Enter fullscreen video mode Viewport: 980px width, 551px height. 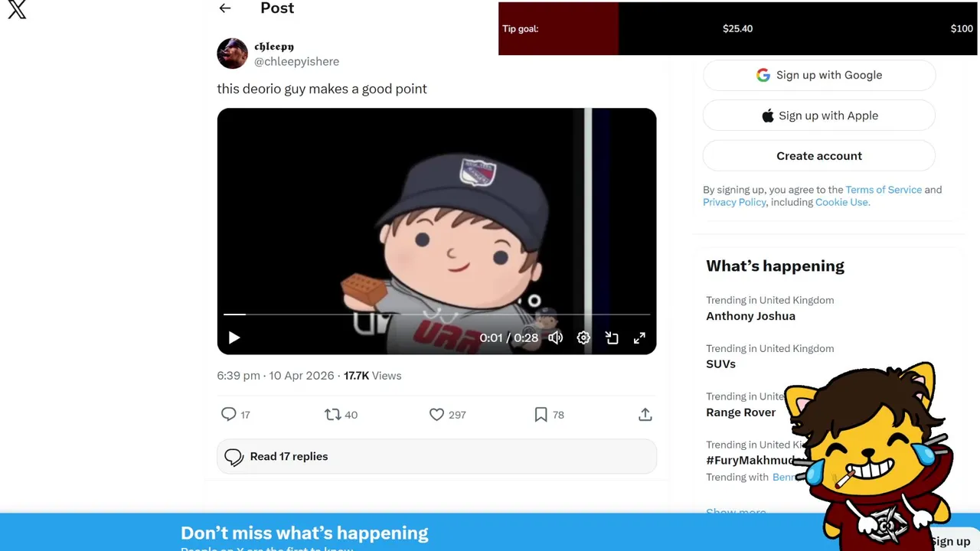click(x=639, y=337)
